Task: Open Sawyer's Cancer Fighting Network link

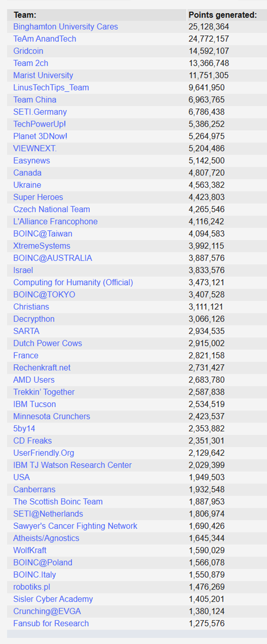Action: tap(75, 526)
